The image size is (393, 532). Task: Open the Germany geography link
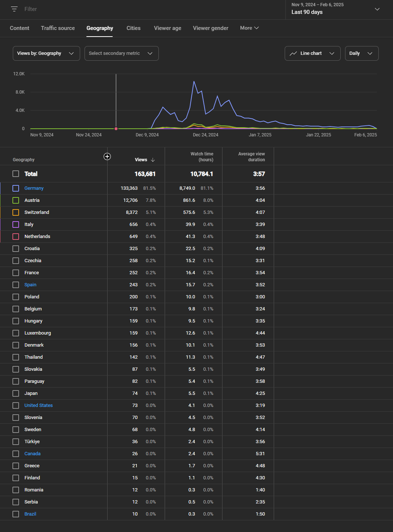click(34, 188)
